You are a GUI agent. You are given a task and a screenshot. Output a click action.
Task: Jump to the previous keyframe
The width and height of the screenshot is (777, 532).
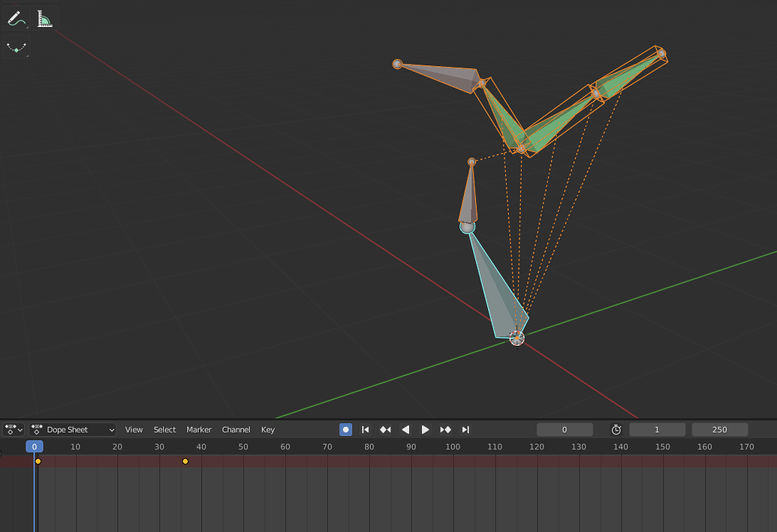click(385, 429)
